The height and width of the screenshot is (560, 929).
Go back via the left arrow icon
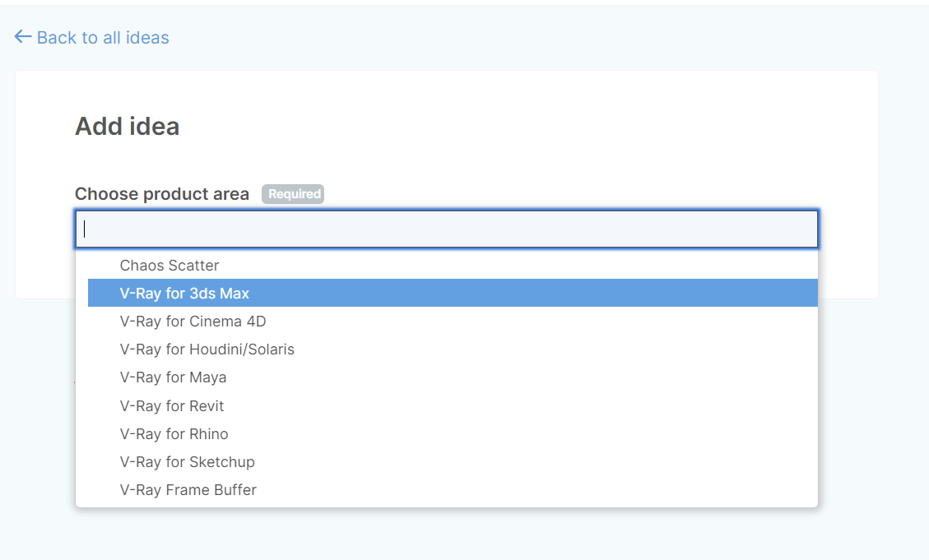pyautogui.click(x=22, y=37)
